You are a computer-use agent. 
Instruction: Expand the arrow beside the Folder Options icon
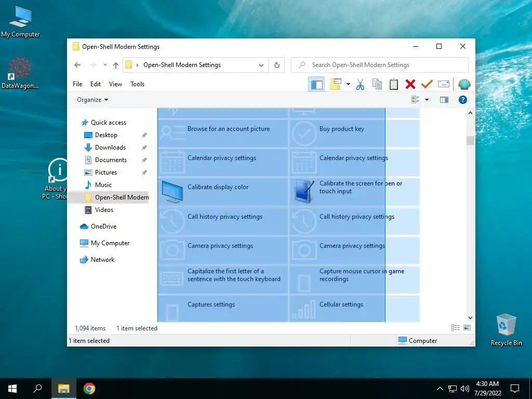(348, 84)
